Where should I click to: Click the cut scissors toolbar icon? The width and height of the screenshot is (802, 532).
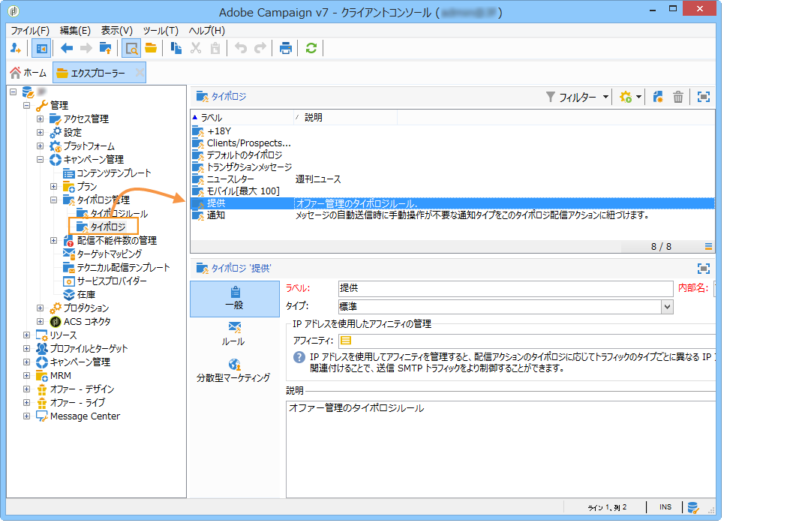point(195,49)
